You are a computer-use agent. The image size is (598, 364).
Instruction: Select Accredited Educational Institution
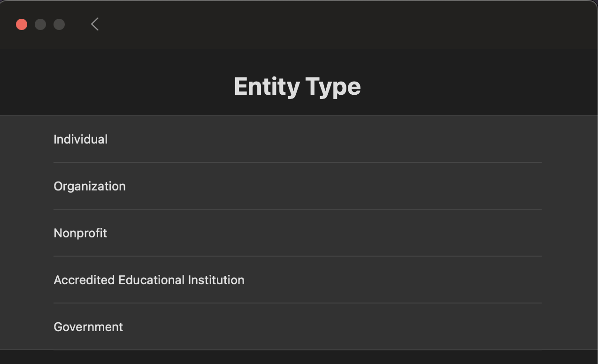[x=297, y=280]
